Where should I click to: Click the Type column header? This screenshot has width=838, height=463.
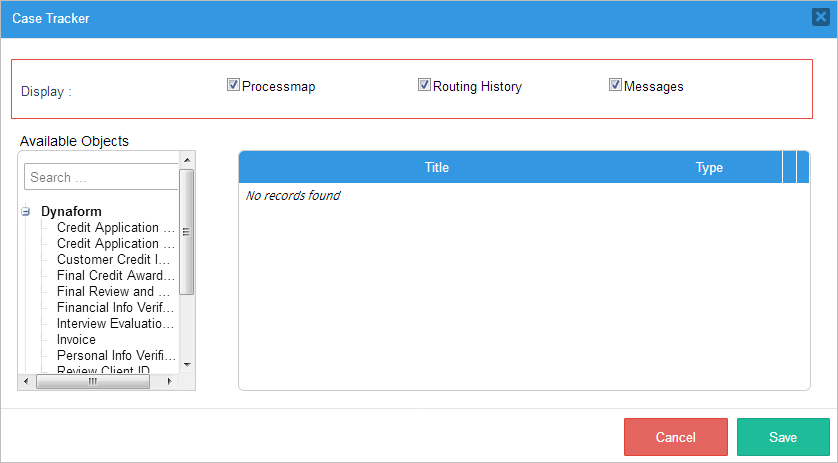(x=709, y=167)
